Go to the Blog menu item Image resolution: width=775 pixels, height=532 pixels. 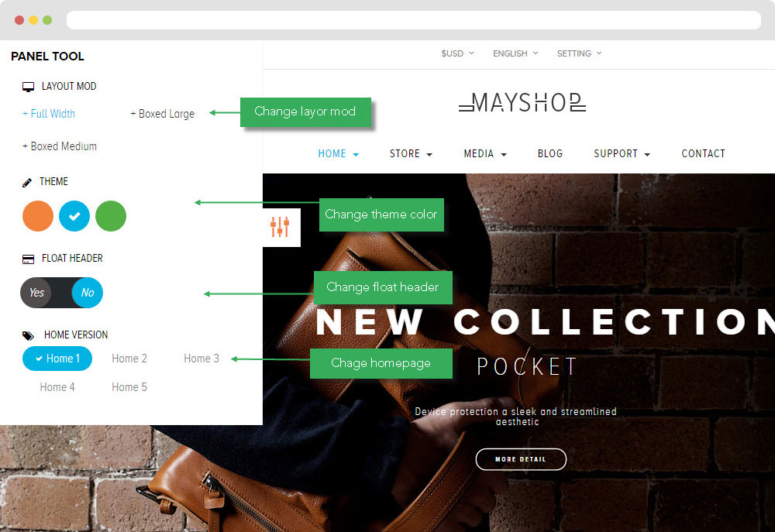pyautogui.click(x=550, y=153)
